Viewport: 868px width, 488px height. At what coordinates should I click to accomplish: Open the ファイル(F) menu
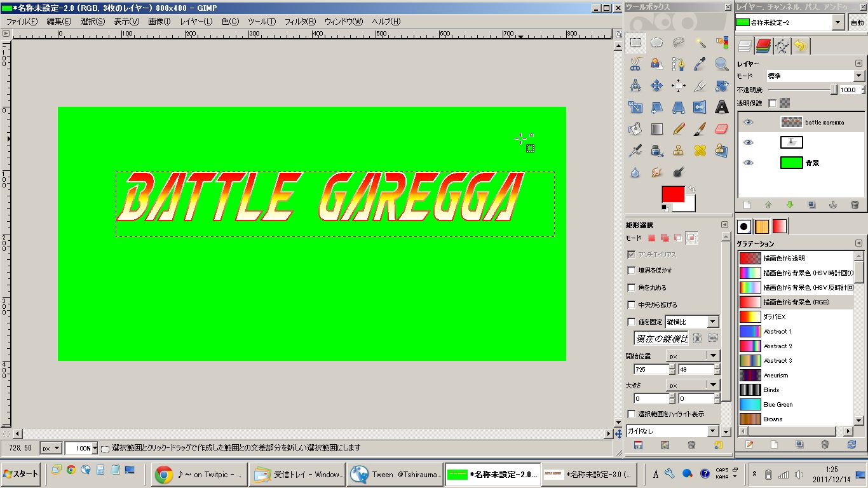tap(22, 21)
